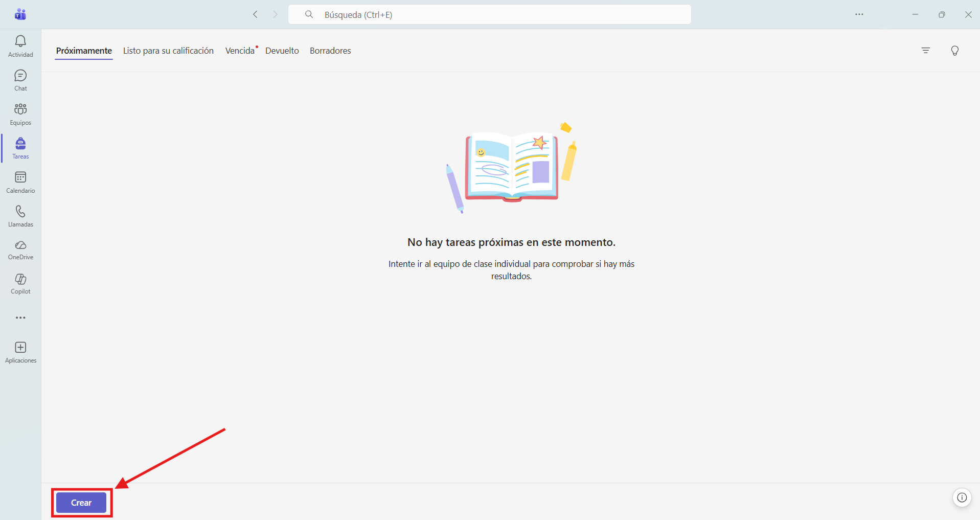This screenshot has height=520, width=980.
Task: Open settings and more ellipsis in title bar
Action: click(859, 14)
